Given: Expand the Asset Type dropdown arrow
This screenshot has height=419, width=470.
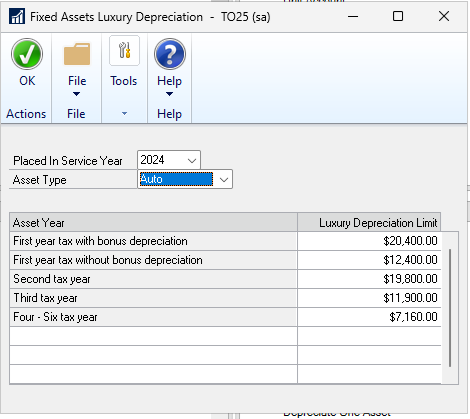Looking at the screenshot, I should click(224, 180).
